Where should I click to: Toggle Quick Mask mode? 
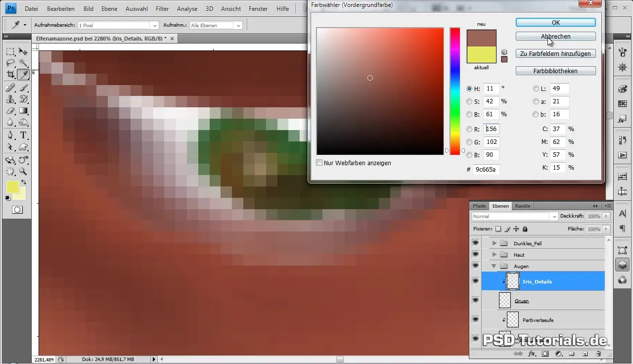17,210
